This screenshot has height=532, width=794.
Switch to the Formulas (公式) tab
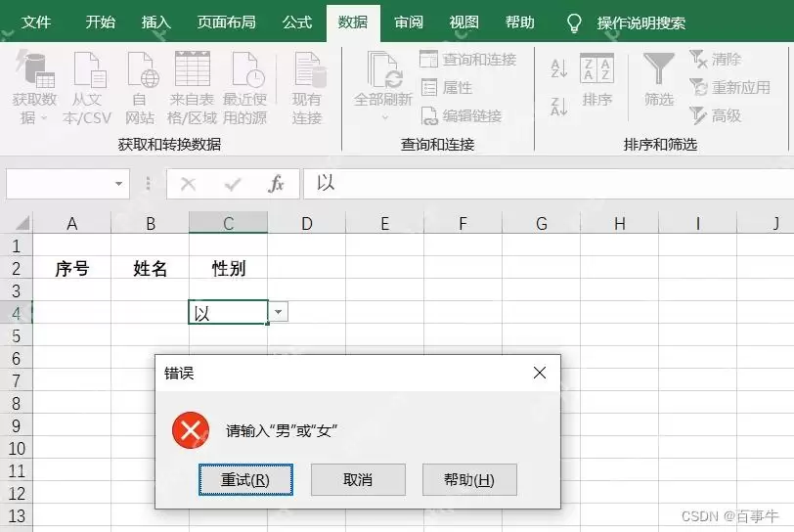point(297,22)
